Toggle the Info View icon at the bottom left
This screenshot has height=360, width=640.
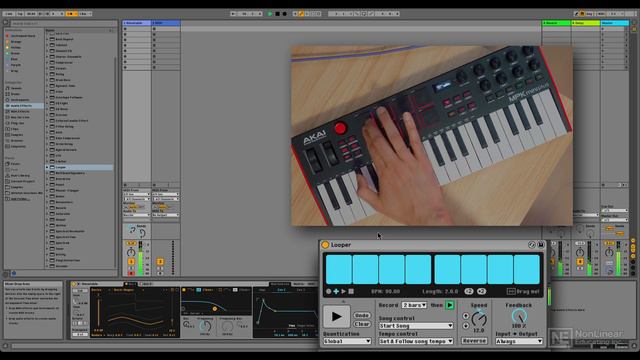pyautogui.click(x=6, y=346)
